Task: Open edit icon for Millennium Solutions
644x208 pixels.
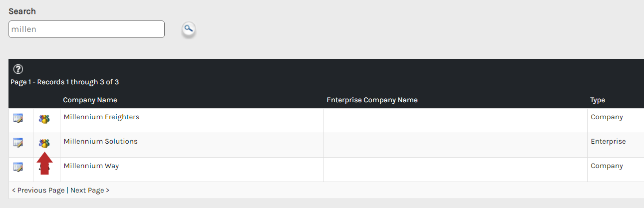Action: pos(18,143)
